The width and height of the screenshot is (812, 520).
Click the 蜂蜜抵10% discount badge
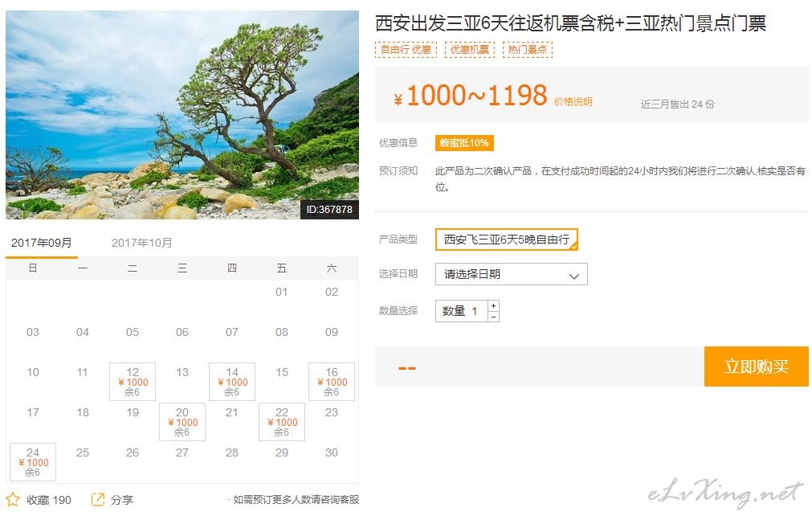point(464,143)
